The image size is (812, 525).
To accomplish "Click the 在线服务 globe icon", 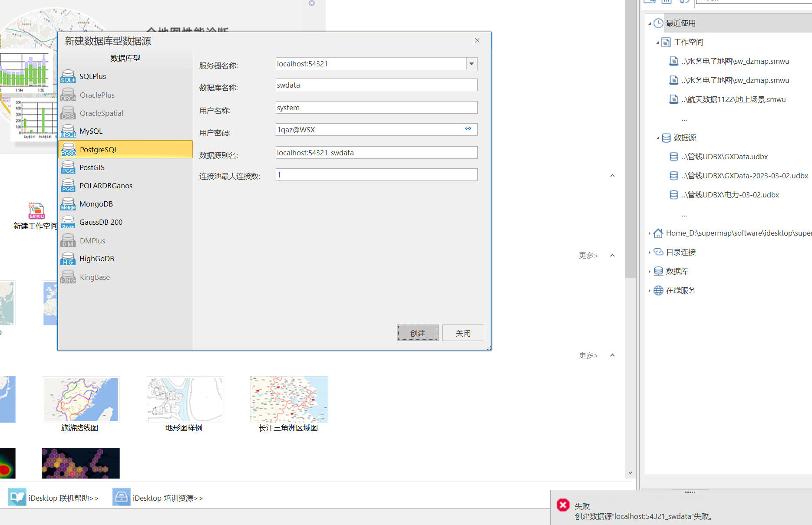I will click(x=658, y=290).
